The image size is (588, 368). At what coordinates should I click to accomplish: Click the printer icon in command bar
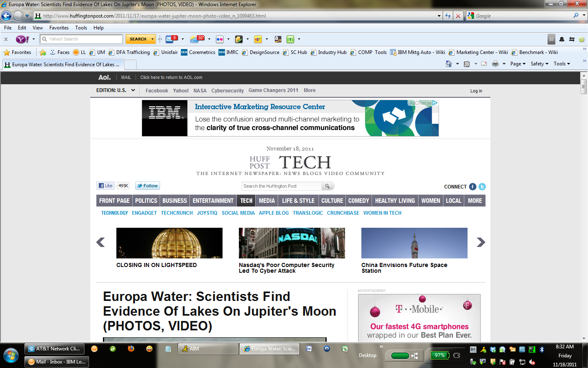495,64
